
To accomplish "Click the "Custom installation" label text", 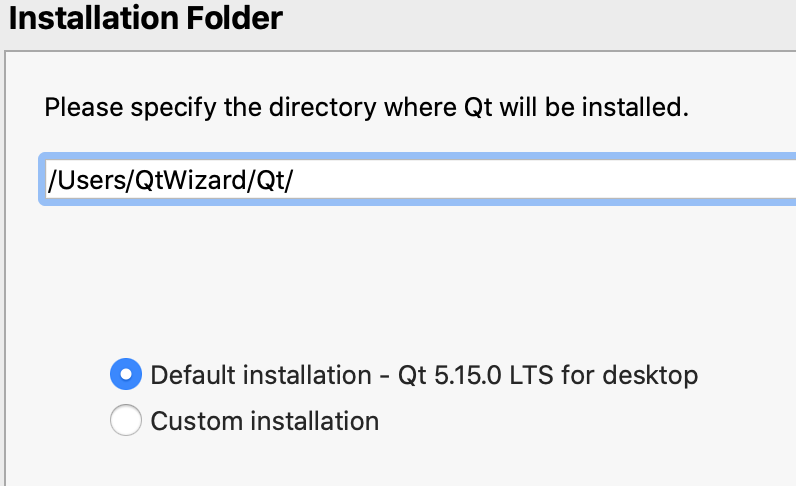I will point(265,421).
